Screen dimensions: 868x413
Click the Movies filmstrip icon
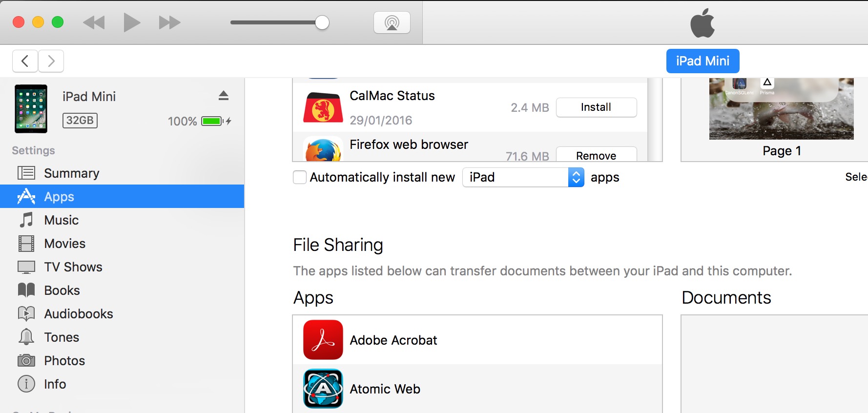pyautogui.click(x=26, y=243)
